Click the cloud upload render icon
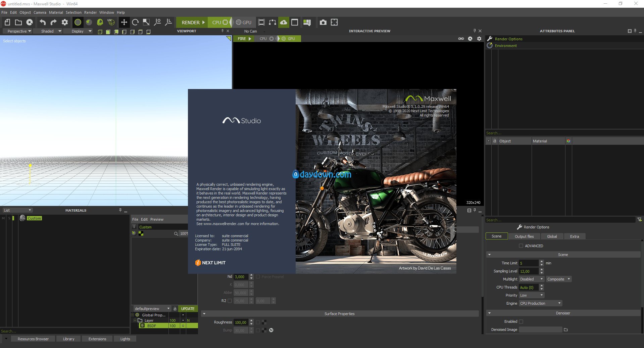644x348 pixels. (284, 22)
